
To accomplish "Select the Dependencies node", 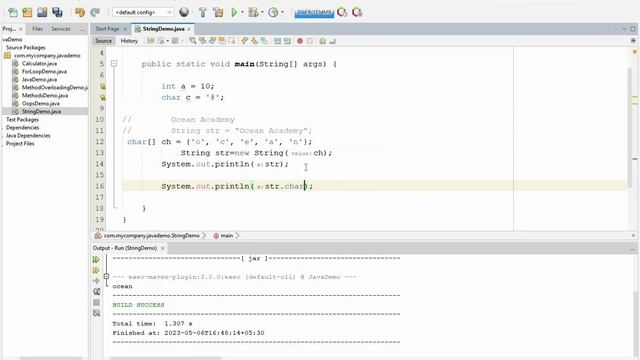I will click(x=22, y=128).
